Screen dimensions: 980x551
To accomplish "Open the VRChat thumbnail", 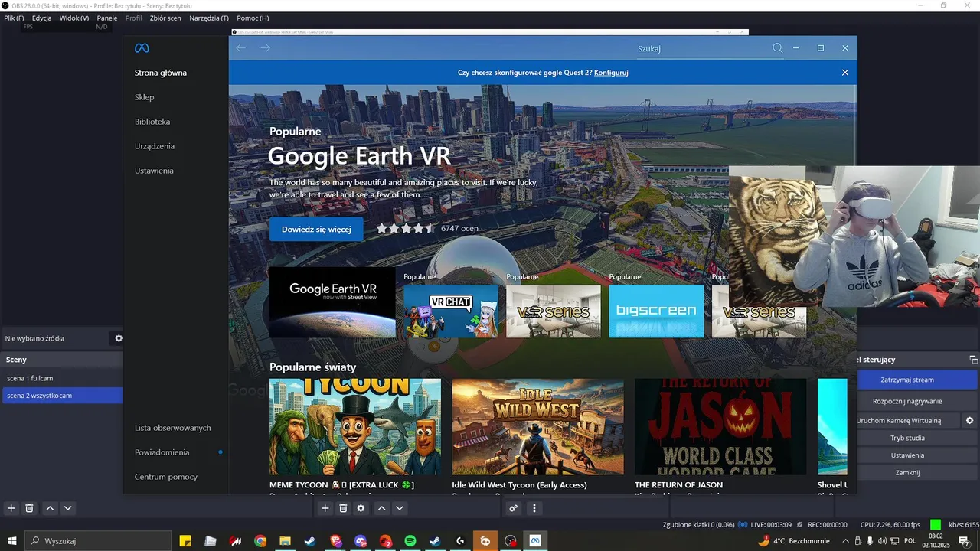I will click(x=451, y=311).
